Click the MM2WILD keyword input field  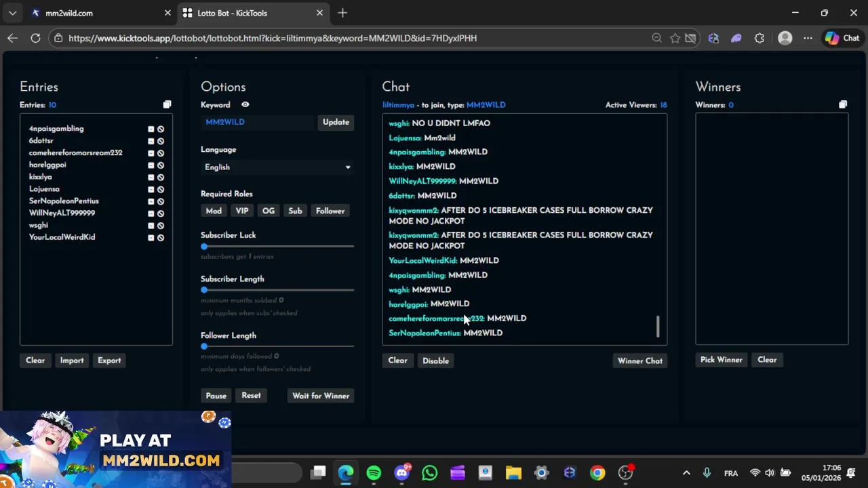pos(259,122)
